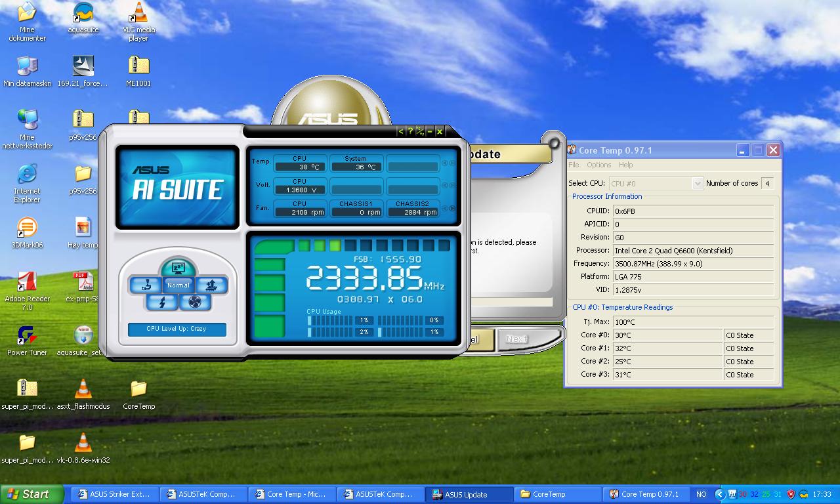Click CPU Level Up: Crazy bar
The width and height of the screenshot is (840, 504).
point(177,329)
